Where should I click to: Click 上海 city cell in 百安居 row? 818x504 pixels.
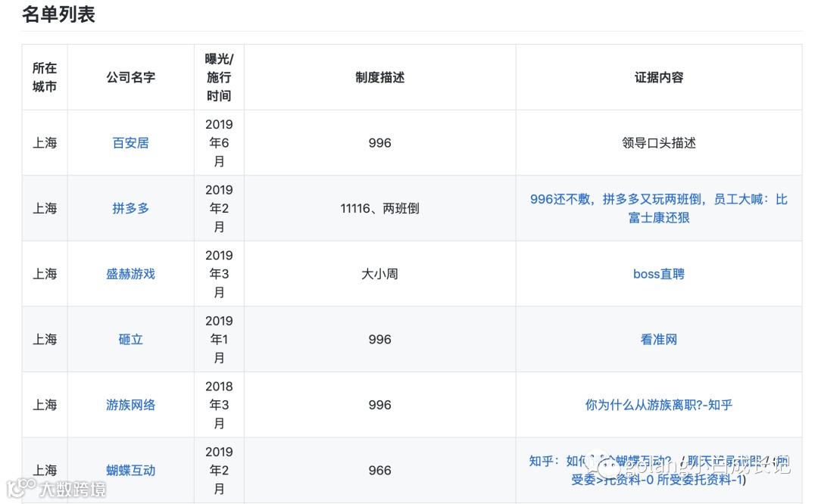(45, 143)
